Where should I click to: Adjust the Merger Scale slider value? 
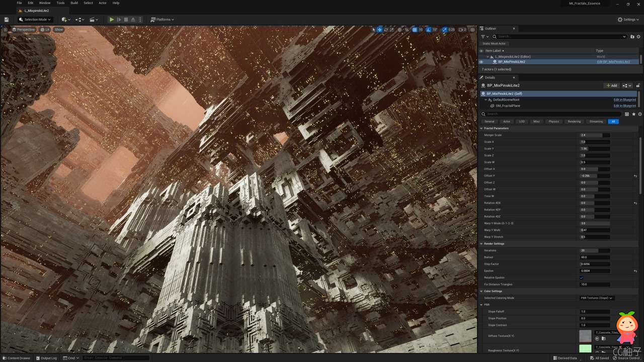[595, 135]
